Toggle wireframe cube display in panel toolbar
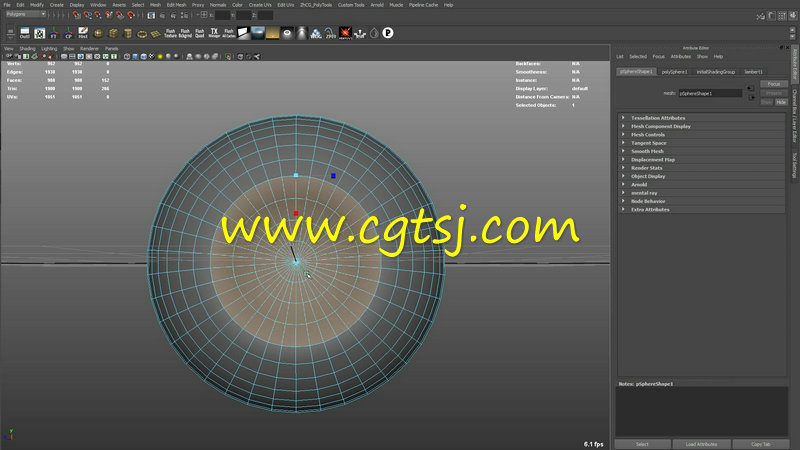This screenshot has width=800, height=450. [x=127, y=57]
